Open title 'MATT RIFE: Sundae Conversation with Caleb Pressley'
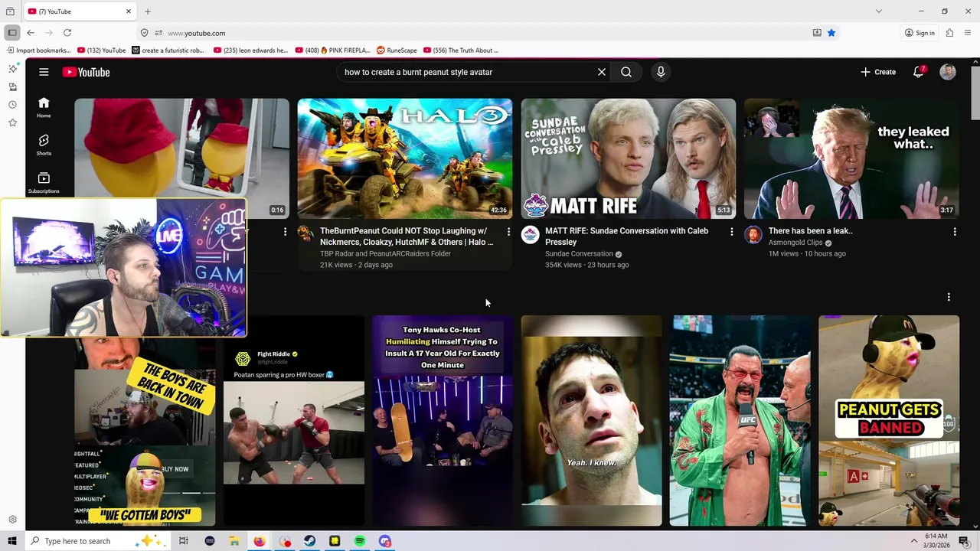 click(626, 236)
